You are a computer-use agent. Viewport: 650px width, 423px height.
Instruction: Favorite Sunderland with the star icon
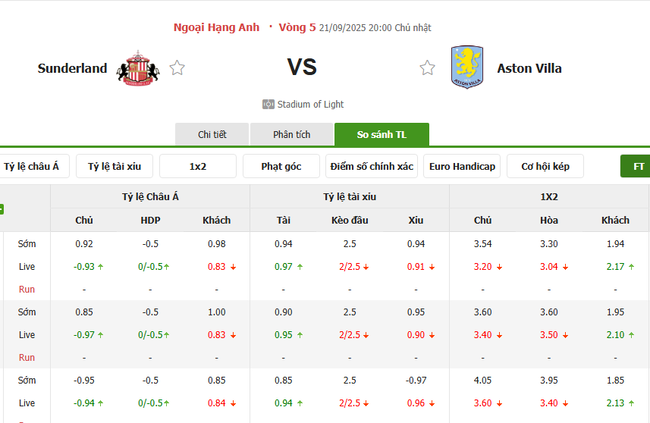(x=177, y=68)
